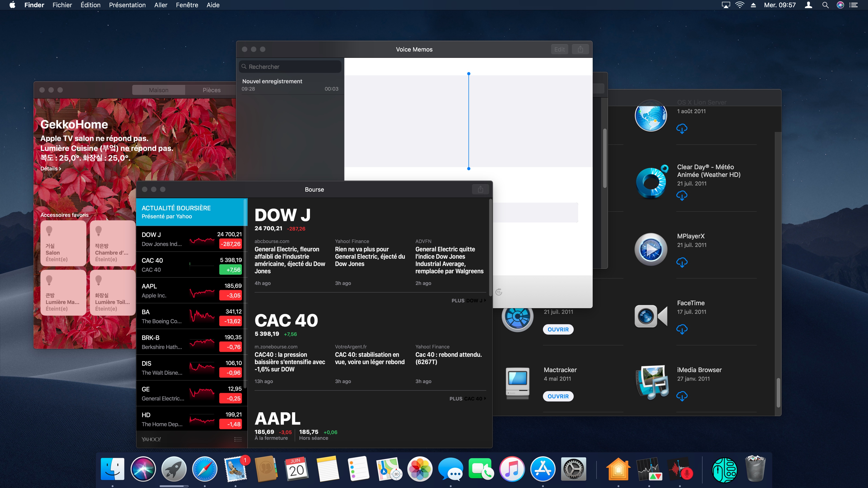The width and height of the screenshot is (868, 488).
Task: Open Photos app in Dock
Action: tap(420, 469)
